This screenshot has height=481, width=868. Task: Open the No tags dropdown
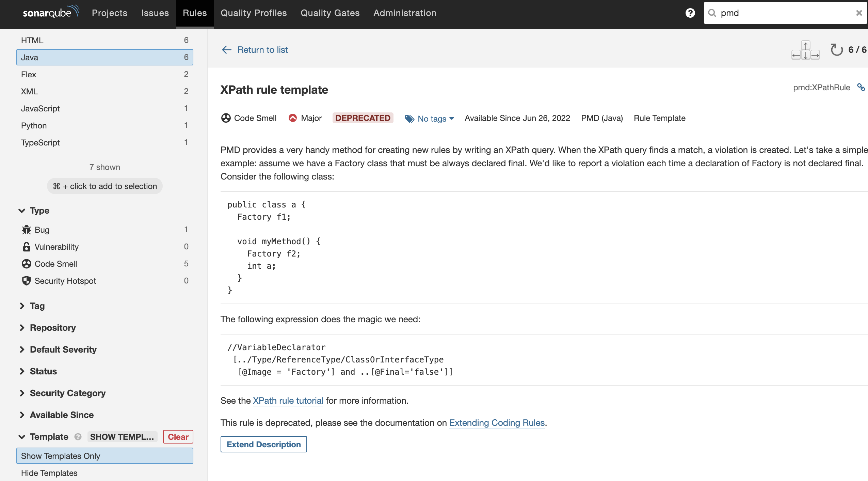pos(430,119)
